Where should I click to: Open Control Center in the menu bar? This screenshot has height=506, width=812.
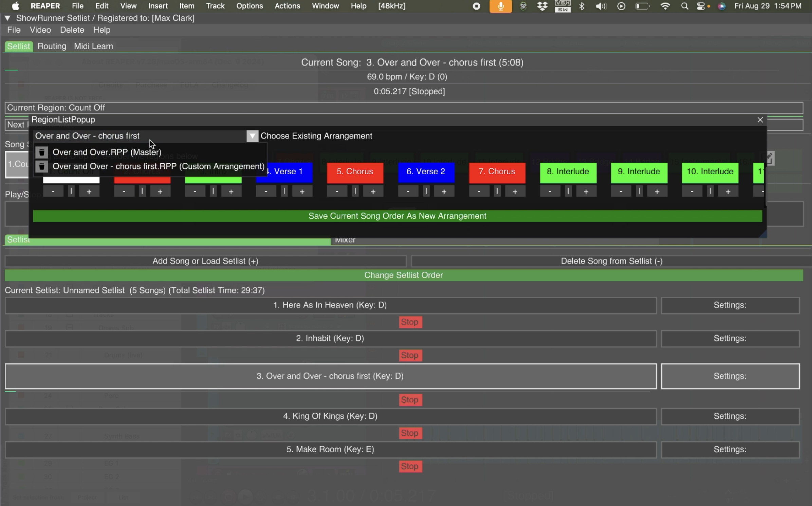[x=703, y=6]
